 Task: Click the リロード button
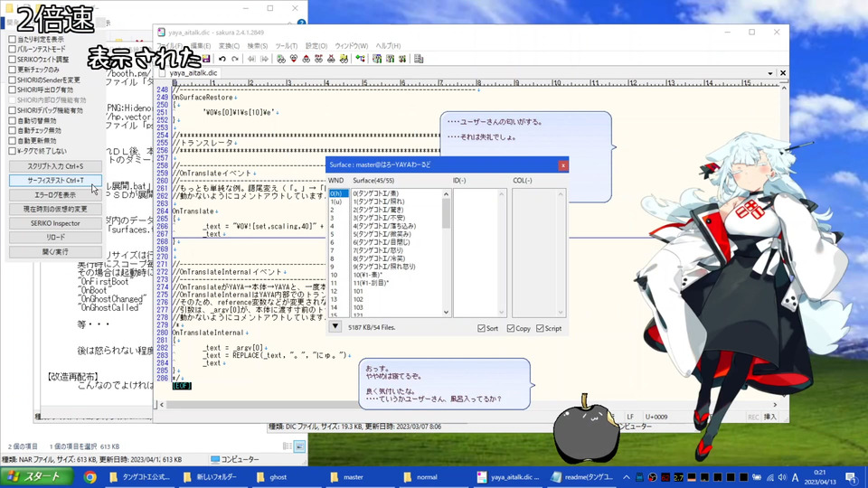55,238
